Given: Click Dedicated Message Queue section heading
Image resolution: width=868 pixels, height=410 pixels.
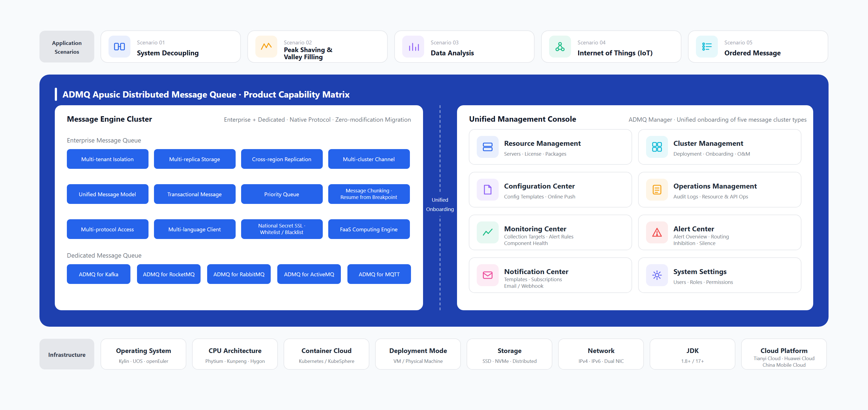Looking at the screenshot, I should (104, 256).
